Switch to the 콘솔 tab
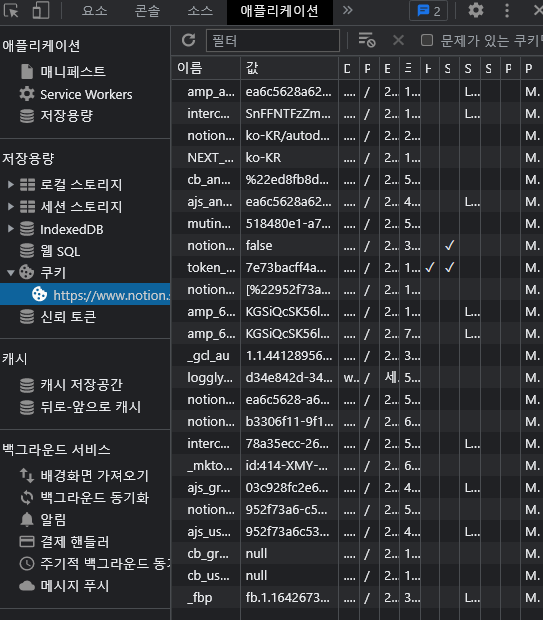Image resolution: width=543 pixels, height=620 pixels. (148, 11)
